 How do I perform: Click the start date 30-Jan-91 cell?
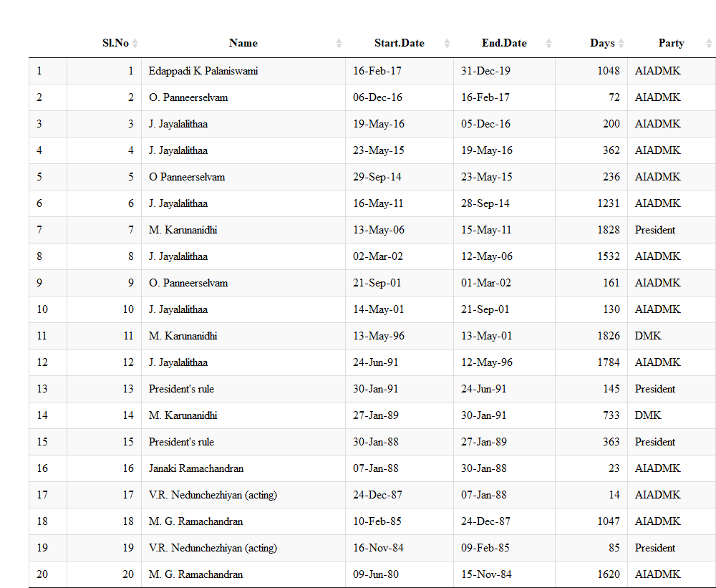pos(376,389)
